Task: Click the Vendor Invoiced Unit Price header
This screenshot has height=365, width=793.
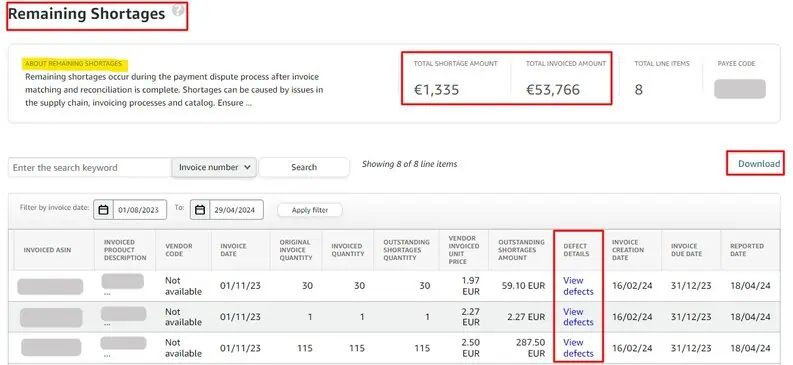Action: point(464,250)
